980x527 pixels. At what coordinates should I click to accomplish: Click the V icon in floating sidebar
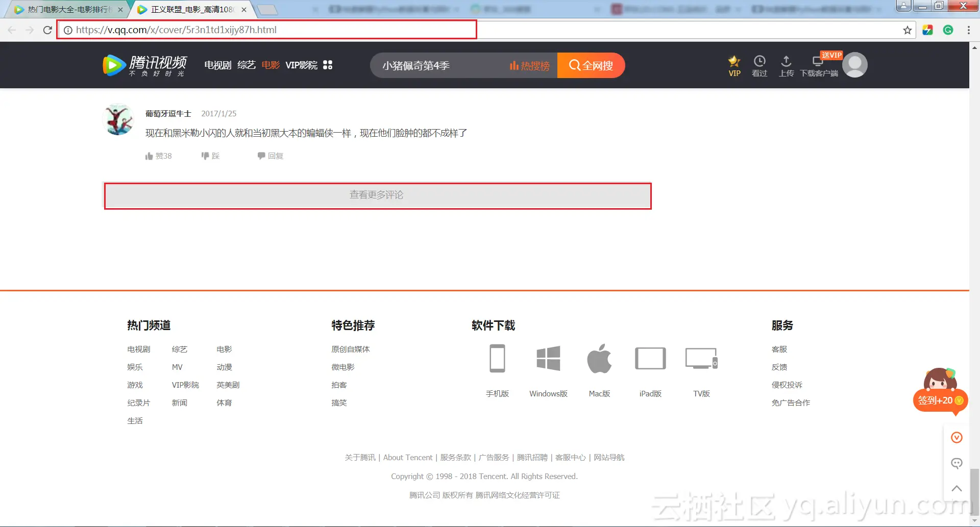pos(957,438)
